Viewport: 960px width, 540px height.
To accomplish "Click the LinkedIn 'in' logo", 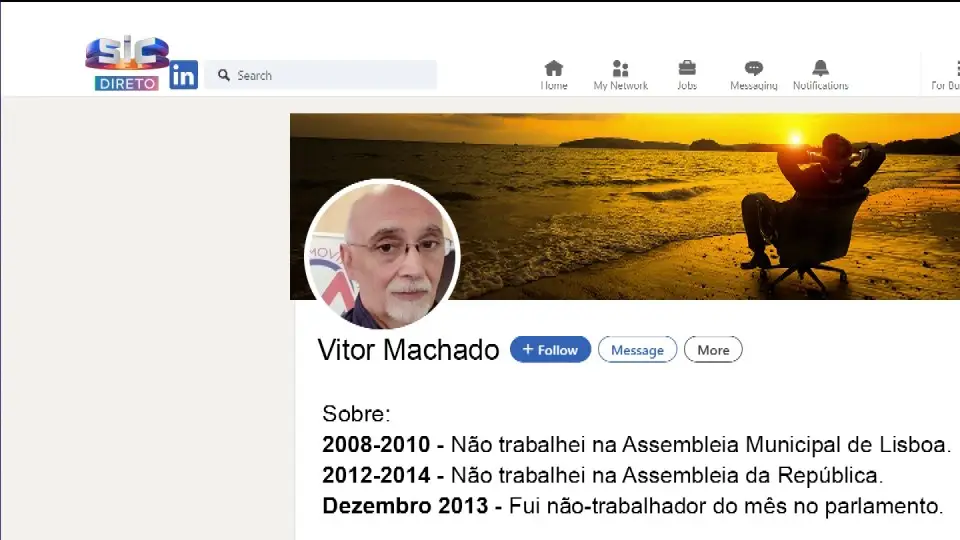I will click(184, 75).
